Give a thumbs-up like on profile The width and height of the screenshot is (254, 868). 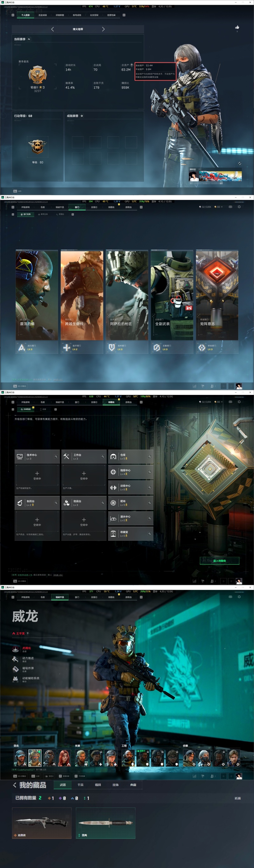pos(237,27)
